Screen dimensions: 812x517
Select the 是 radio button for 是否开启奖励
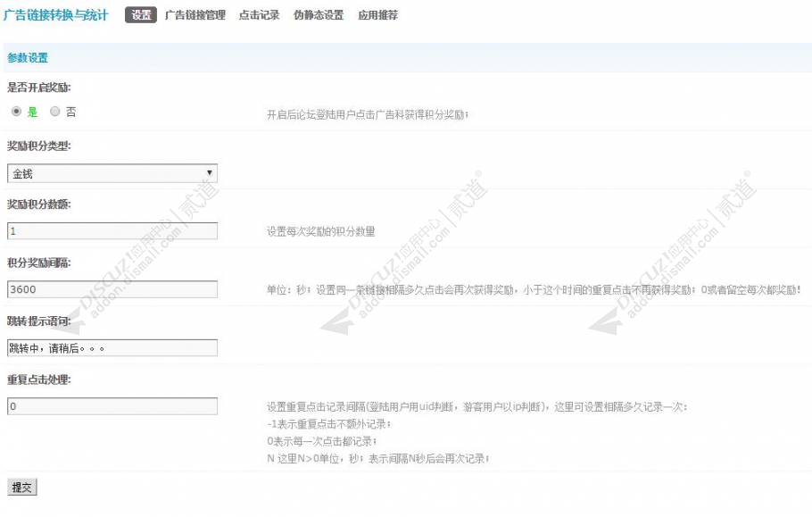click(17, 112)
